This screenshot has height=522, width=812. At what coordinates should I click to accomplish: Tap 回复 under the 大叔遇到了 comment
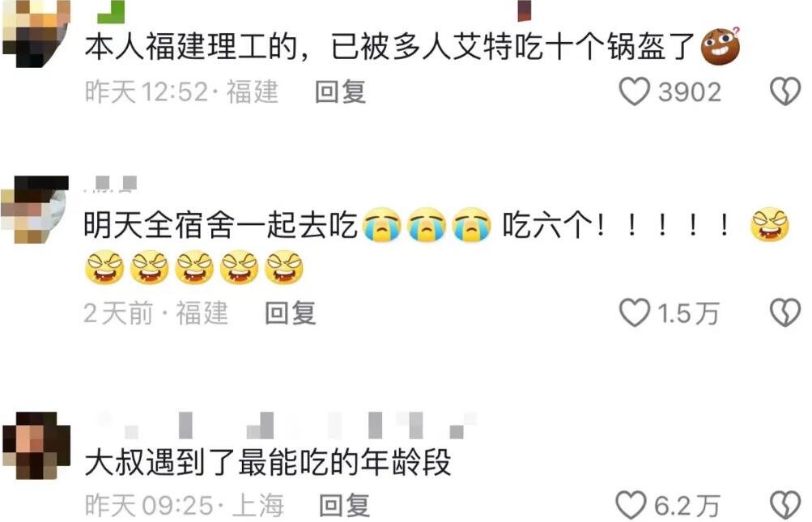click(x=344, y=506)
